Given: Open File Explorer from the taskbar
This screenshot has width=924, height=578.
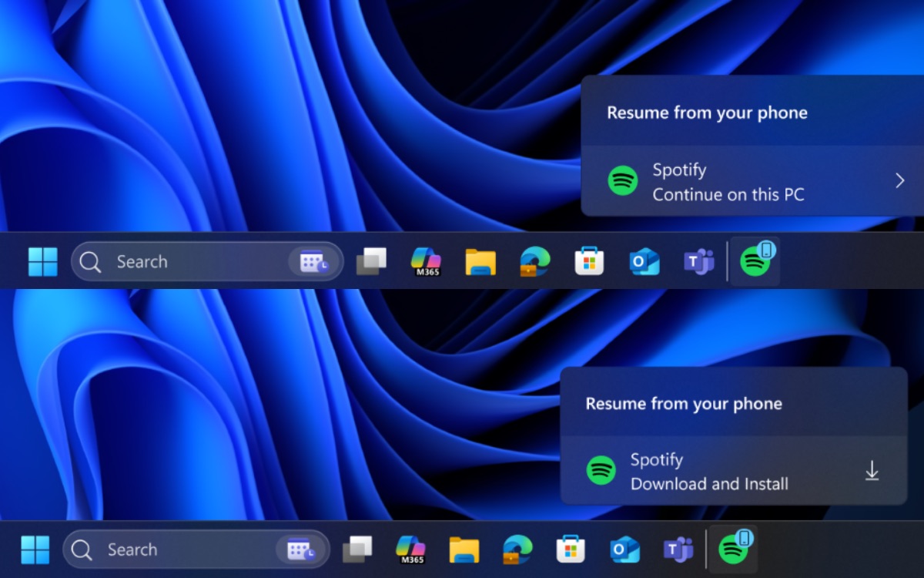Looking at the screenshot, I should pos(480,261).
